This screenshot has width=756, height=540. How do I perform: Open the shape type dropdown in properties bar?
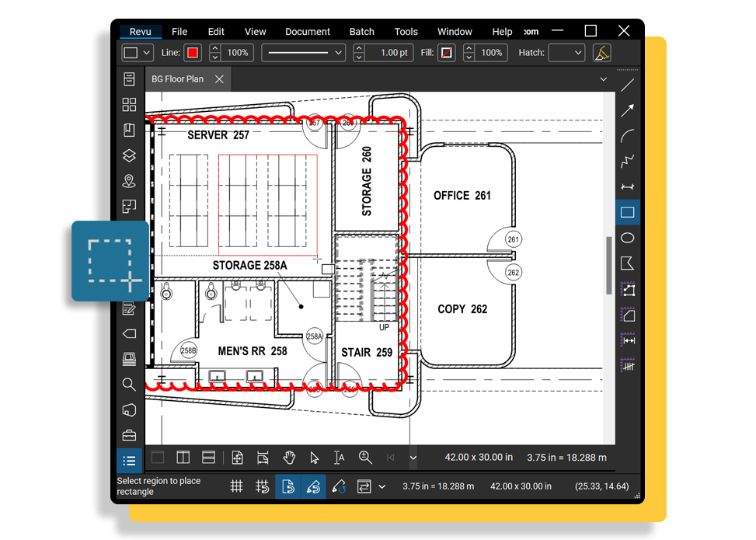[x=138, y=53]
